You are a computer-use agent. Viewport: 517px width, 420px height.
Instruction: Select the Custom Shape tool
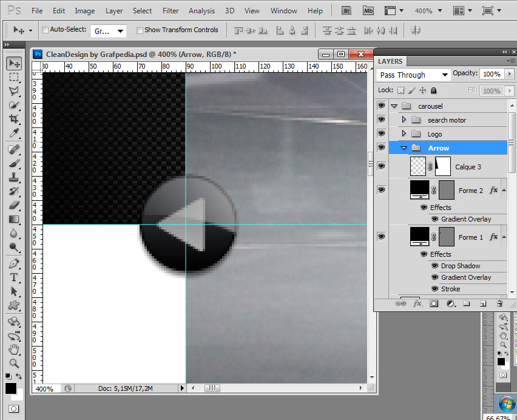pos(14,305)
